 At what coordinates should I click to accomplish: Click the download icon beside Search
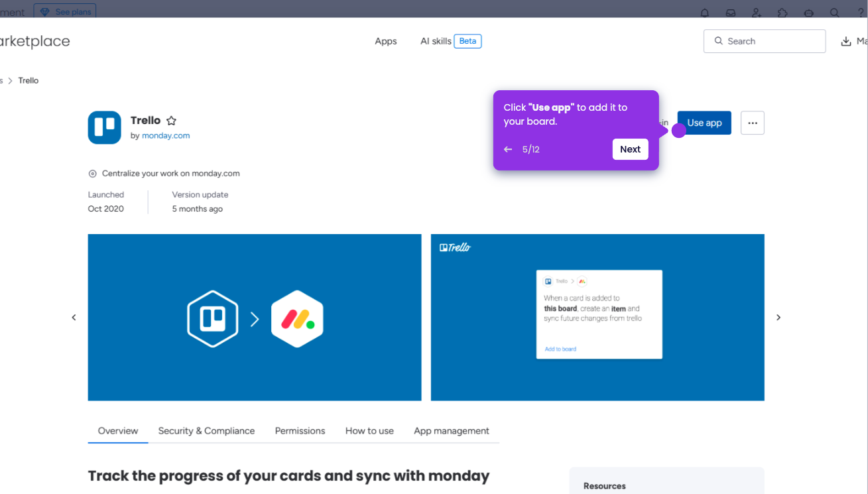pyautogui.click(x=846, y=41)
